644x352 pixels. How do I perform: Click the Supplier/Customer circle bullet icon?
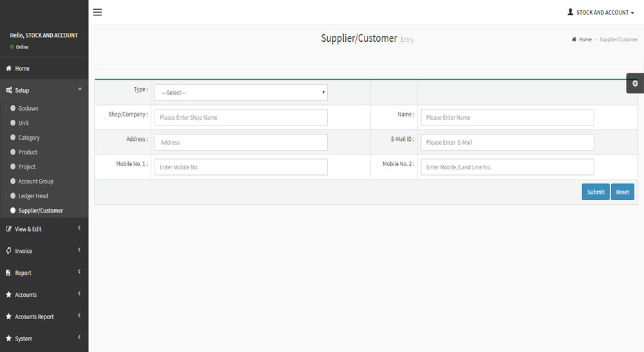(x=13, y=210)
